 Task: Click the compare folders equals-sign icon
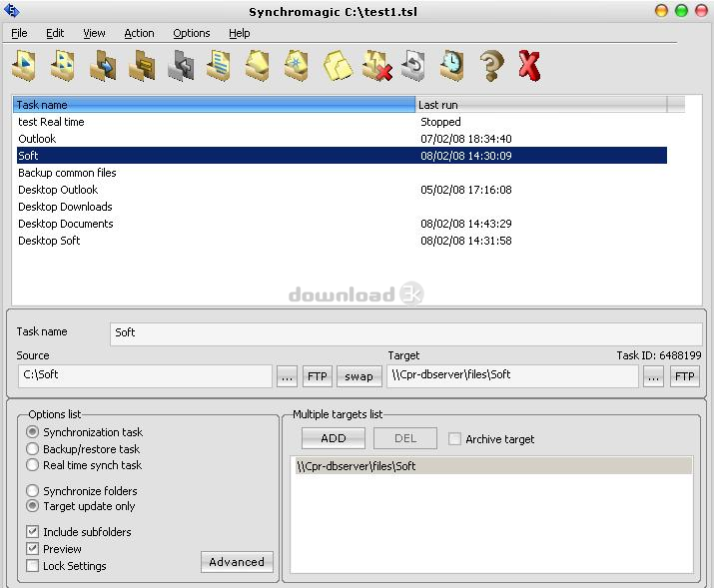tap(142, 66)
